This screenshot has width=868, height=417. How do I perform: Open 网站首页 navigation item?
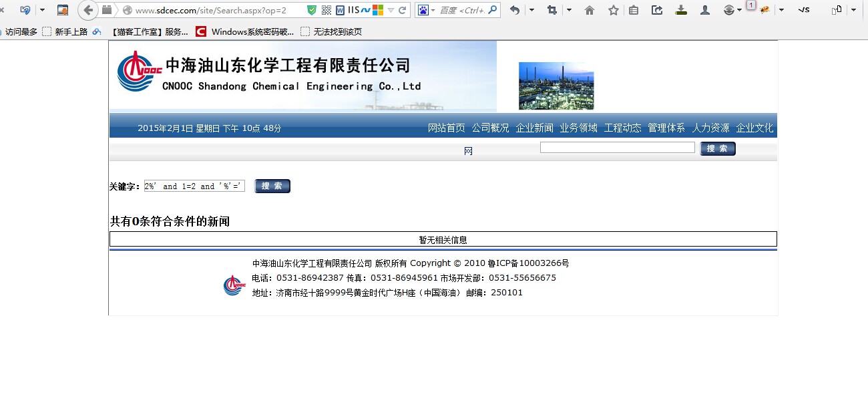[x=446, y=128]
